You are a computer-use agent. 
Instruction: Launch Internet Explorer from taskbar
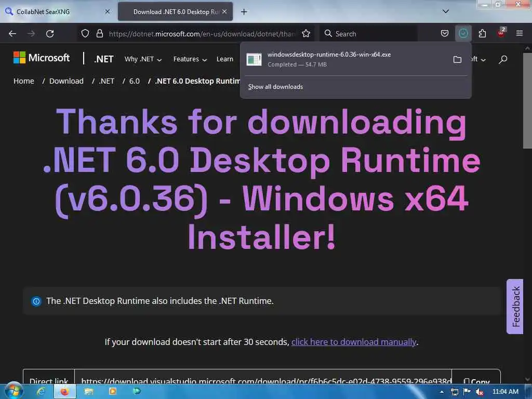tap(41, 392)
